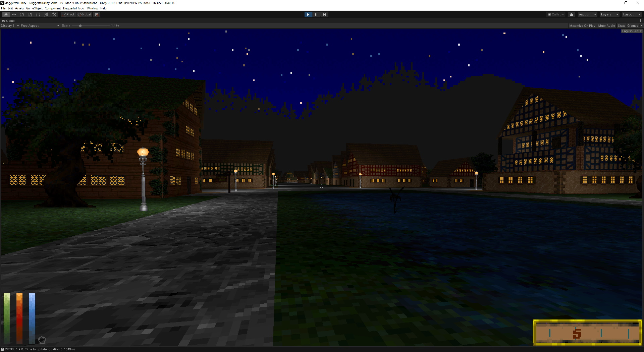Open the Free Aspect dropdown

click(40, 26)
